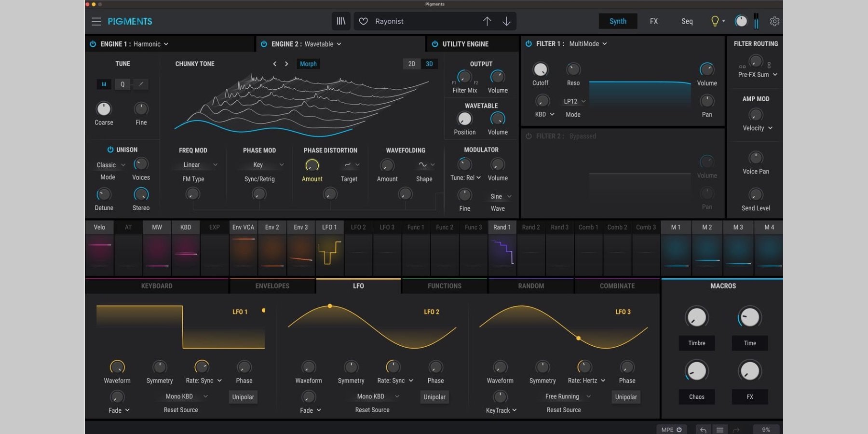Toggle Engine 1 power button
This screenshot has width=868, height=434.
coord(93,44)
